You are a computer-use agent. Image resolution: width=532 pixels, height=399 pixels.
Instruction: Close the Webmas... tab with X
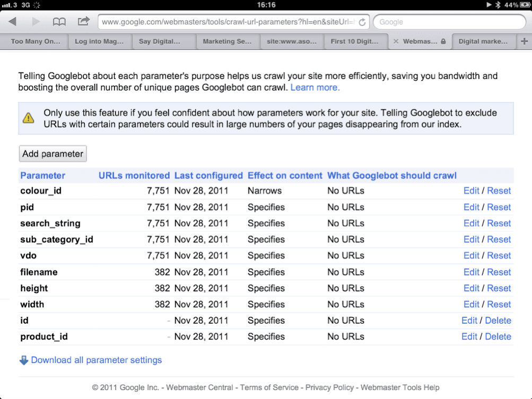coord(396,41)
